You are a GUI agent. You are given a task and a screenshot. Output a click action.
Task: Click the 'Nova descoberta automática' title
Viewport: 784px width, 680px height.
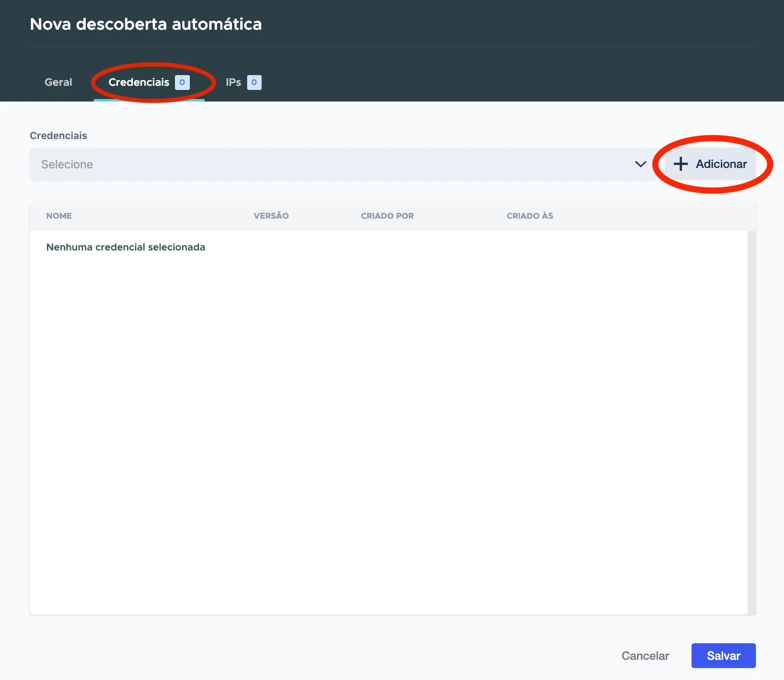pos(146,24)
